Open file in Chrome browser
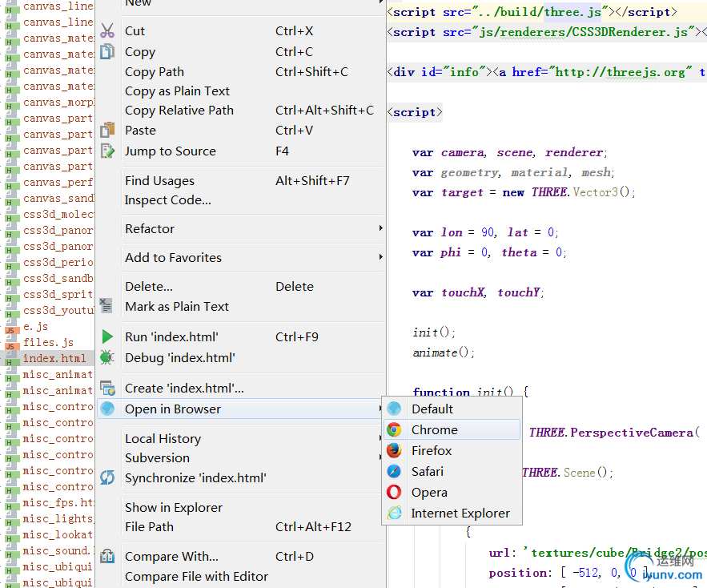The height and width of the screenshot is (588, 707). click(x=452, y=429)
